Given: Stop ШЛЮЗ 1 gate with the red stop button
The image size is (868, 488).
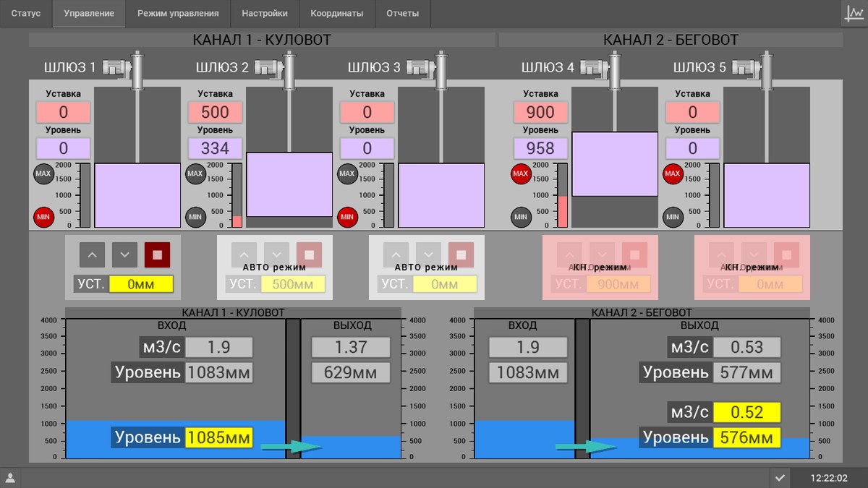Looking at the screenshot, I should (x=157, y=254).
